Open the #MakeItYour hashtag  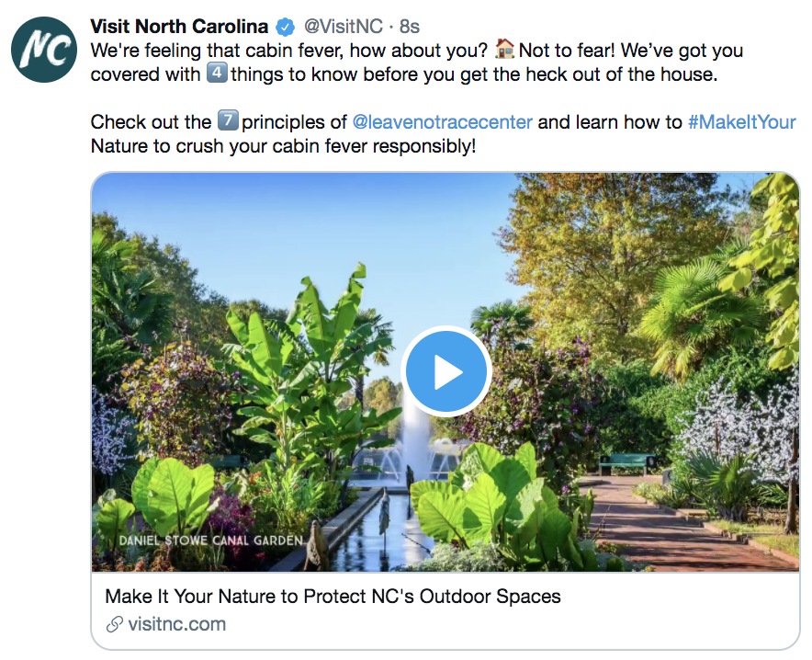point(741,122)
